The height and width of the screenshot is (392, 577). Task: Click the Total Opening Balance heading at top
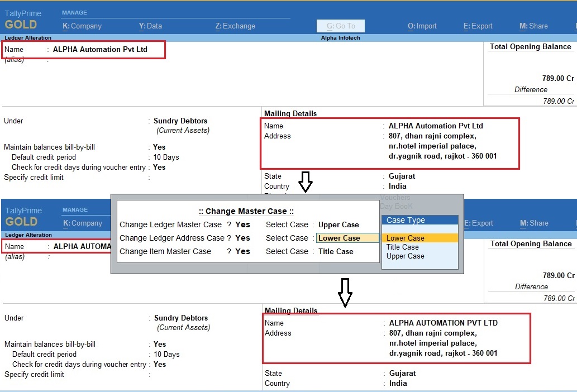pos(530,47)
